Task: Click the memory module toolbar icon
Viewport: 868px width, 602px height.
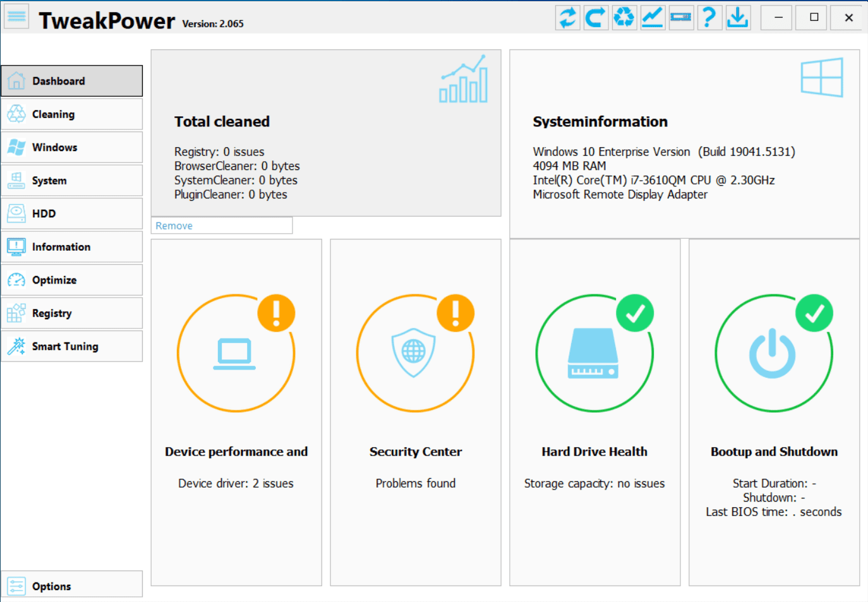Action: (681, 17)
